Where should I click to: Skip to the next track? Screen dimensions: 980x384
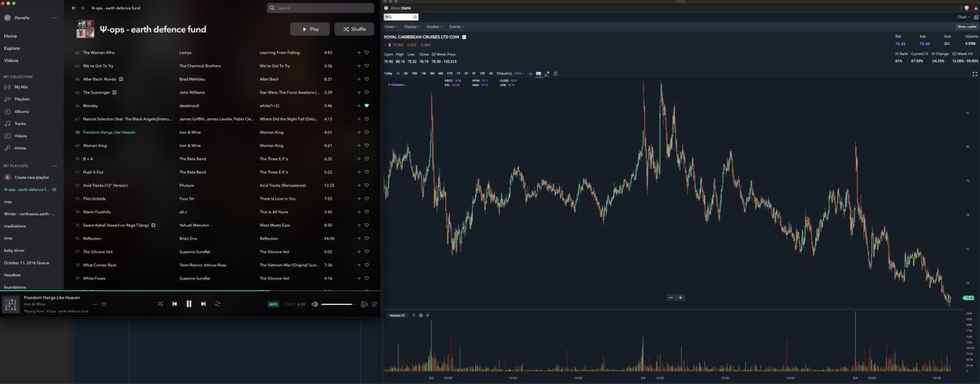point(203,303)
